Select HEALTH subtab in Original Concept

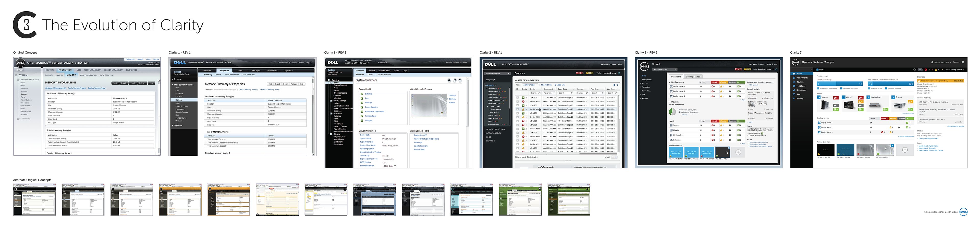tap(59, 75)
